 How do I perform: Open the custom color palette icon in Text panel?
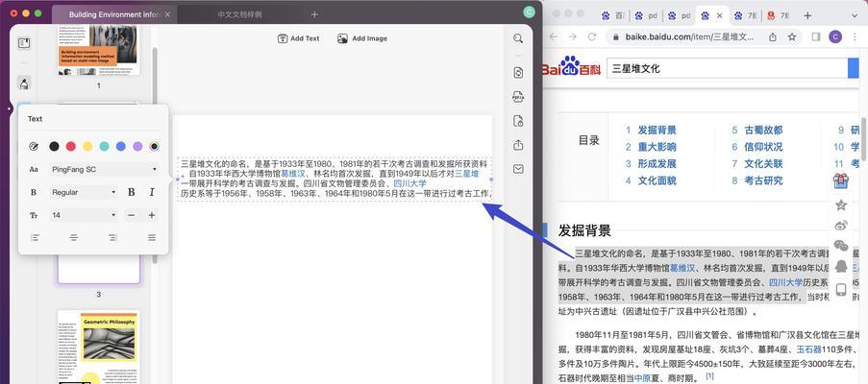coord(34,147)
